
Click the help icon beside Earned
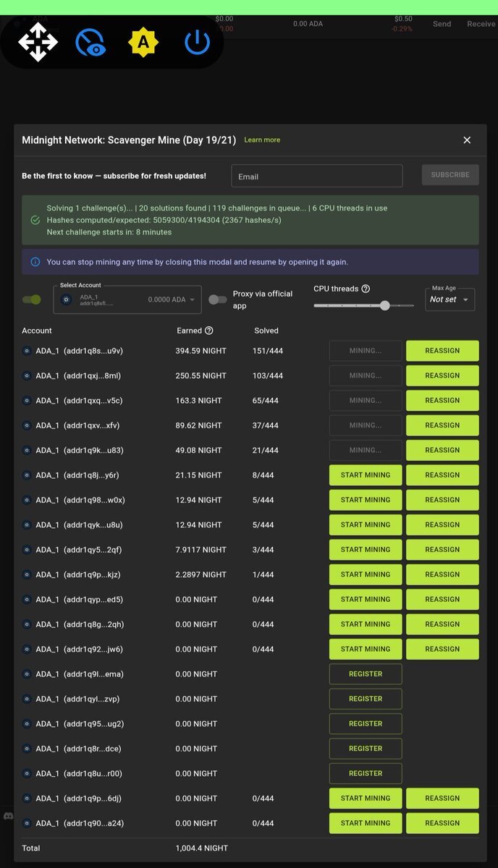(x=209, y=331)
